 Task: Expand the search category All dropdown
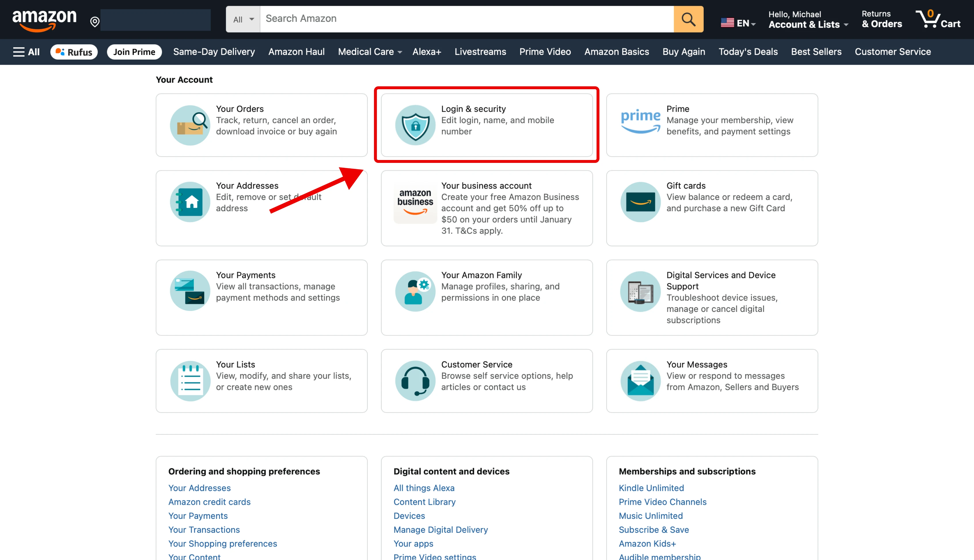[243, 19]
